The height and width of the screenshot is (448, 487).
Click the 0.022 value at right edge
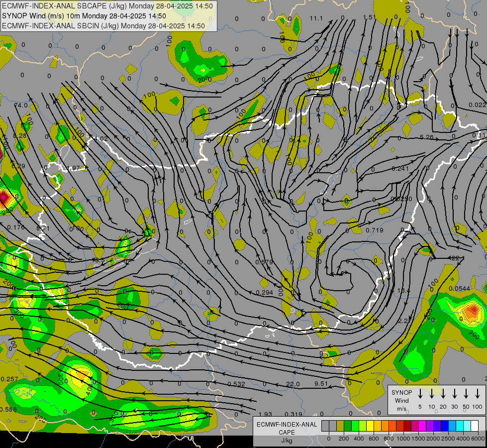point(478,105)
